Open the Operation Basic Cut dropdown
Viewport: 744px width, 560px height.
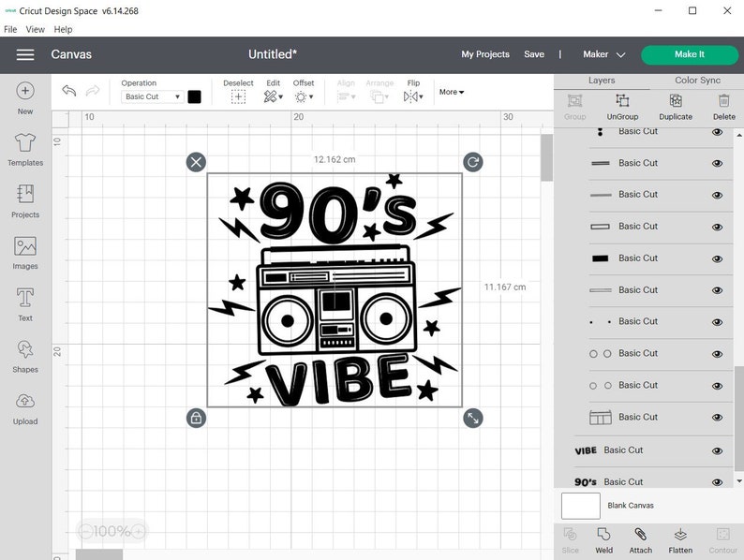152,96
